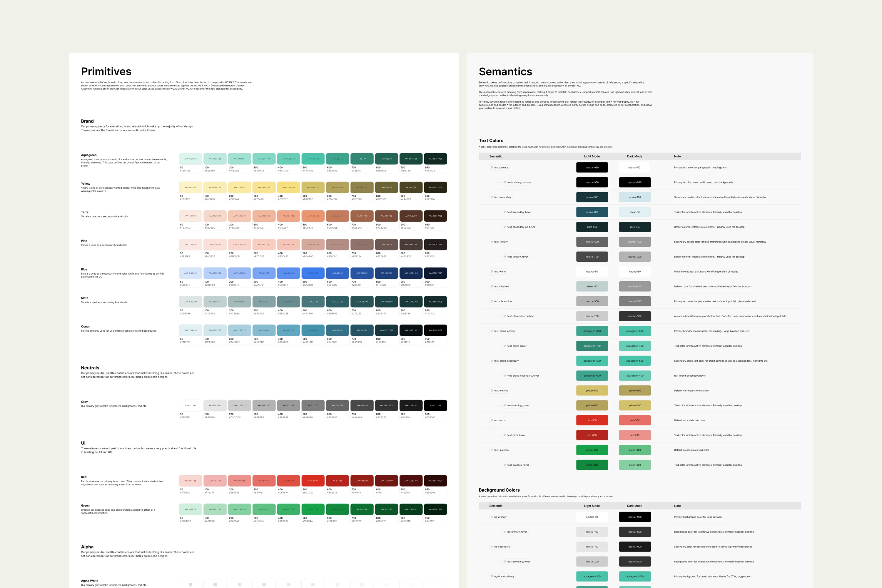This screenshot has width=882, height=588.
Task: Click the variable icon beside bg-primary token
Action: [x=492, y=517]
